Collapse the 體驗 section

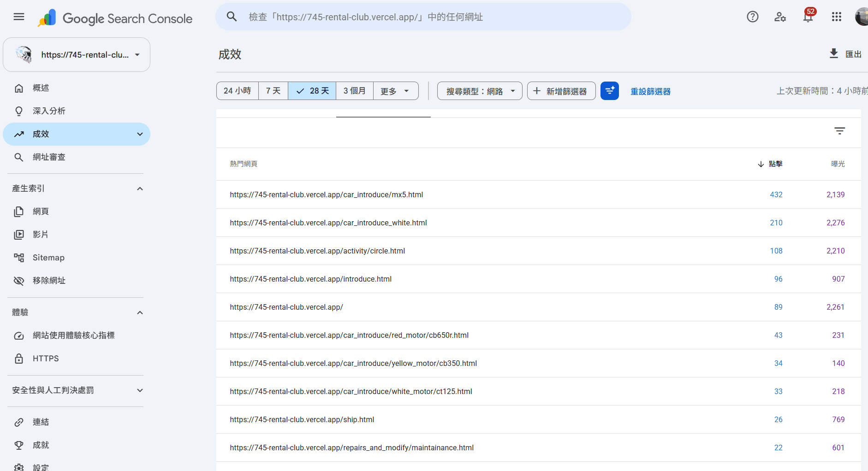pyautogui.click(x=140, y=312)
